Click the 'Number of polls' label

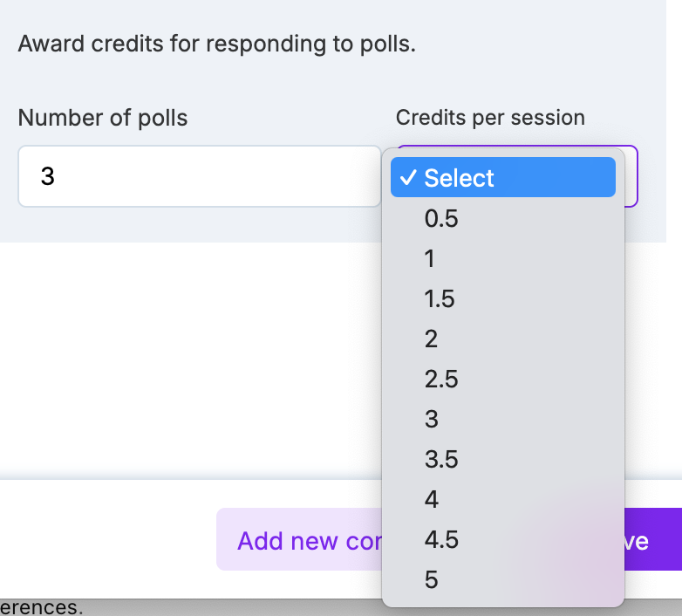[x=103, y=118]
